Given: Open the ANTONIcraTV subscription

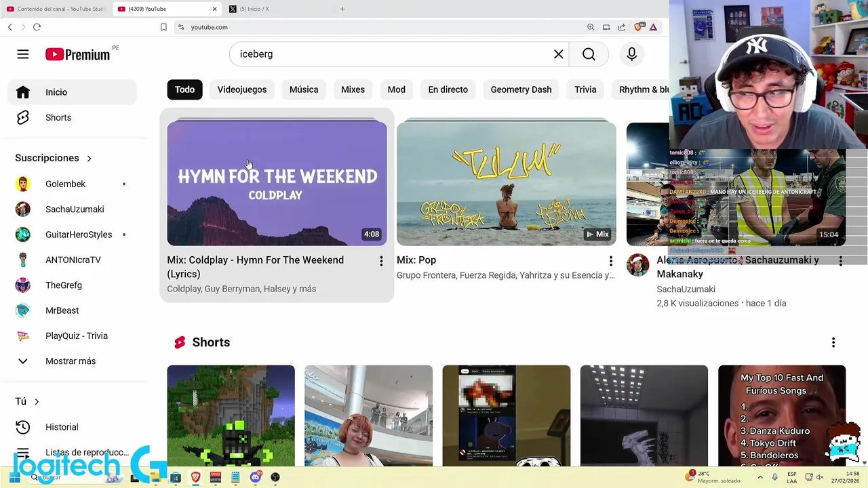Looking at the screenshot, I should pos(72,260).
